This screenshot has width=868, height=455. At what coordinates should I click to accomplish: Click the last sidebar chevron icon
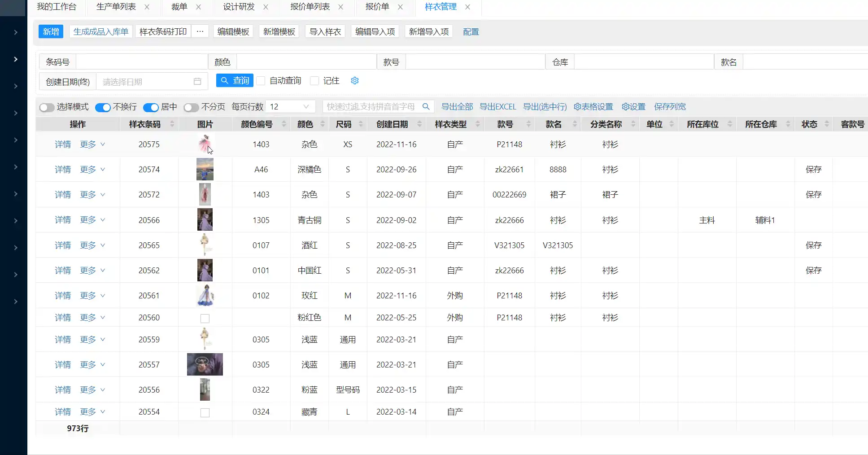pos(16,302)
